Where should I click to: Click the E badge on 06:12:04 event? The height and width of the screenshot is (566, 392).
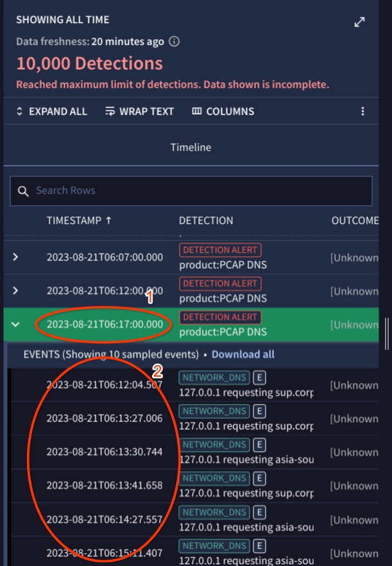click(259, 376)
